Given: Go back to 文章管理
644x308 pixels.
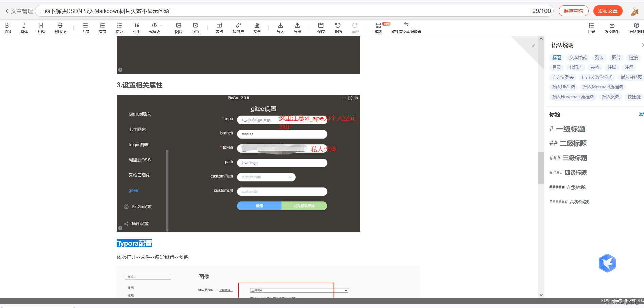Looking at the screenshot, I should tap(19, 11).
